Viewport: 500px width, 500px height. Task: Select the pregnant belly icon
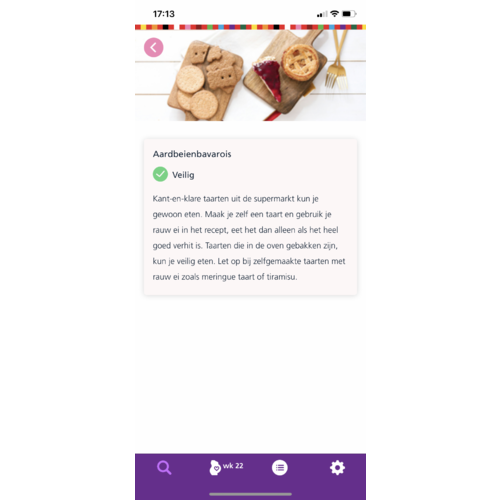click(215, 468)
